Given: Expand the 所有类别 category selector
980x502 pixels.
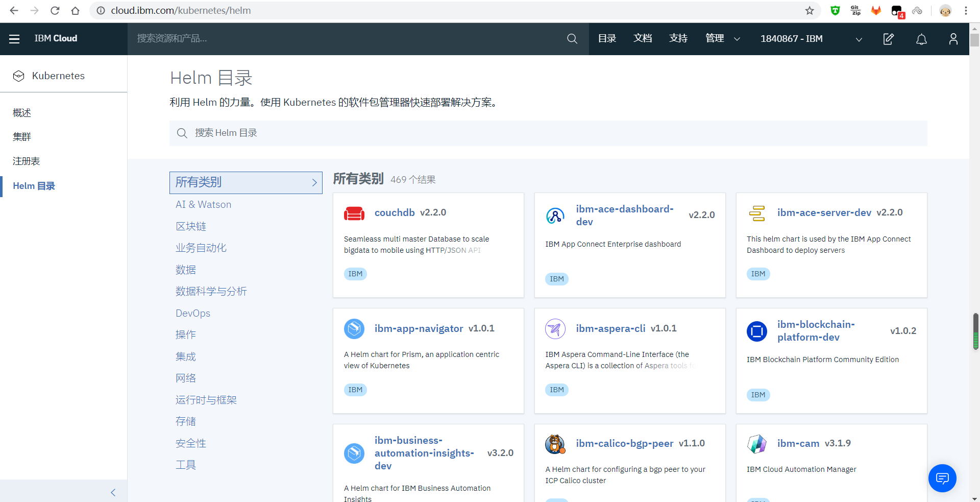Looking at the screenshot, I should pos(246,182).
